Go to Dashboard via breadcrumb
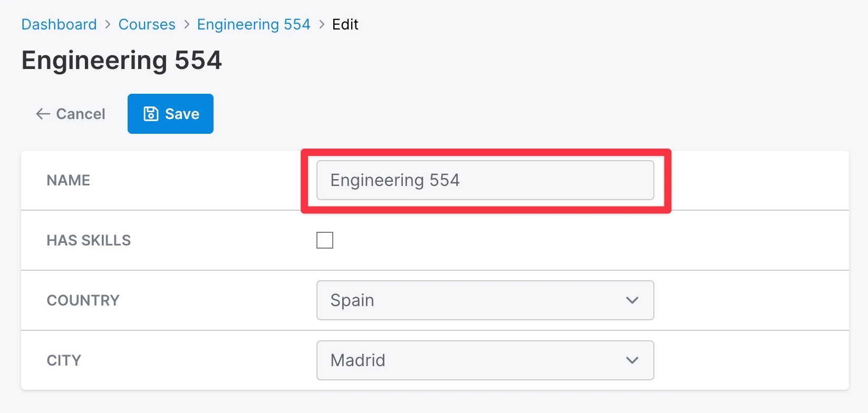Viewport: 868px width, 413px height. pyautogui.click(x=59, y=25)
